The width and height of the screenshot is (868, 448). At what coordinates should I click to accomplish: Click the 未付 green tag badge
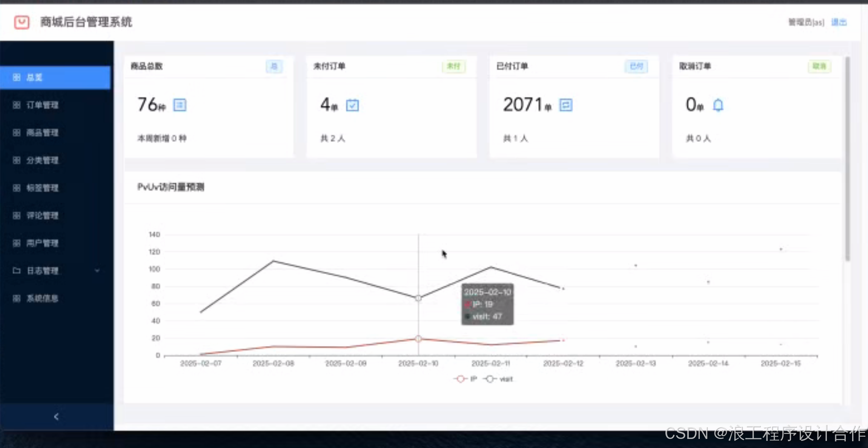[x=453, y=66]
